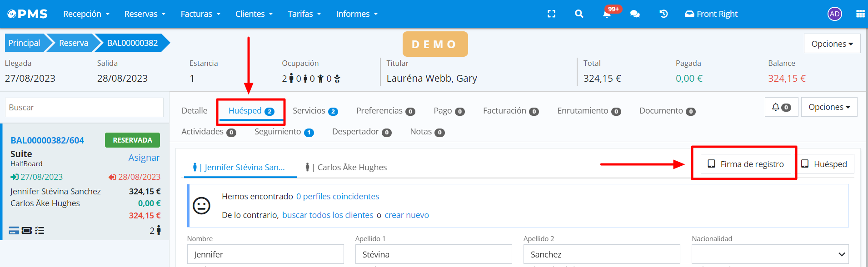This screenshot has width=868, height=267.
Task: Click the fullscreen expand icon
Action: (551, 14)
